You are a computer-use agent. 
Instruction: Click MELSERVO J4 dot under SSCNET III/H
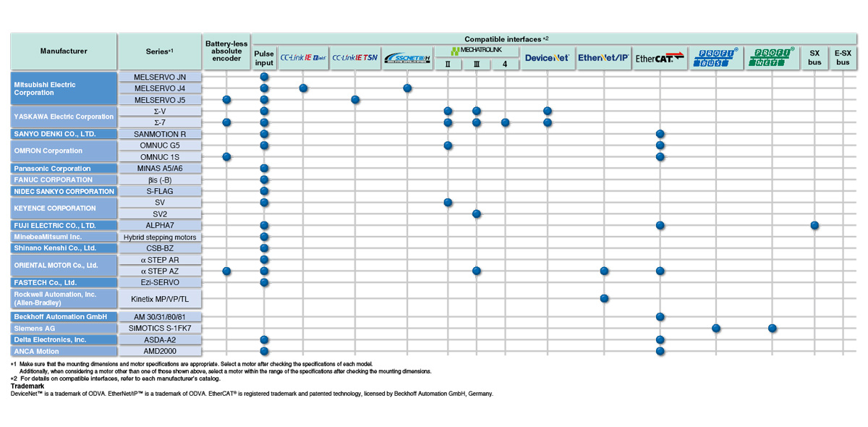[407, 88]
